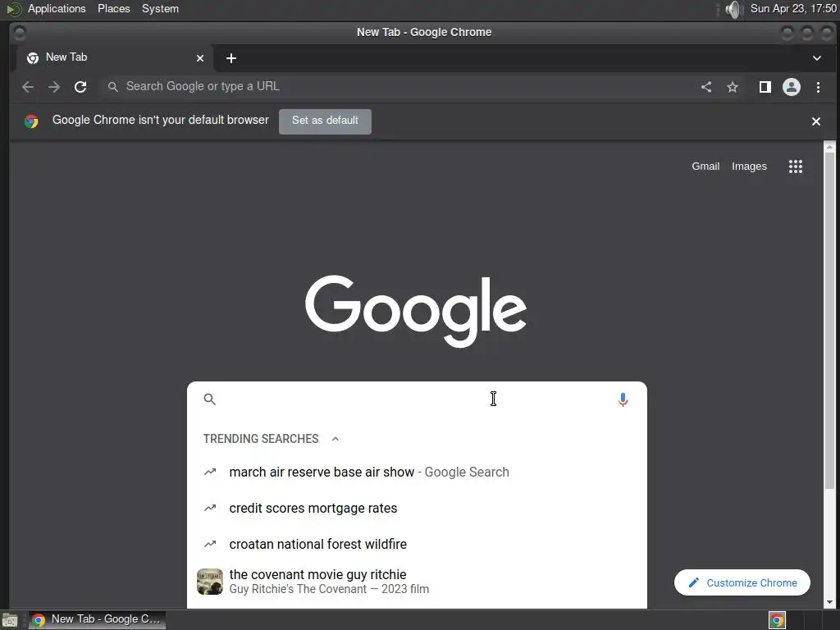This screenshot has height=630, width=840.
Task: Focus the Google search text field
Action: 415,399
